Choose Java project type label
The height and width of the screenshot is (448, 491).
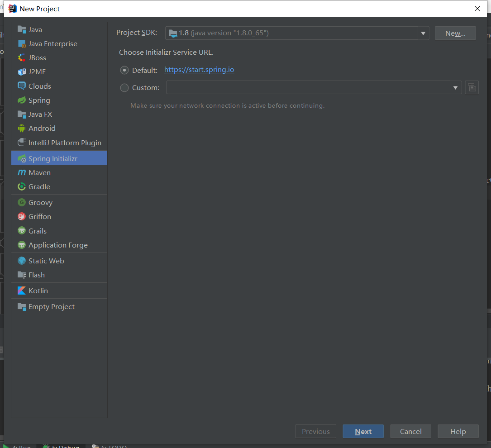point(35,30)
